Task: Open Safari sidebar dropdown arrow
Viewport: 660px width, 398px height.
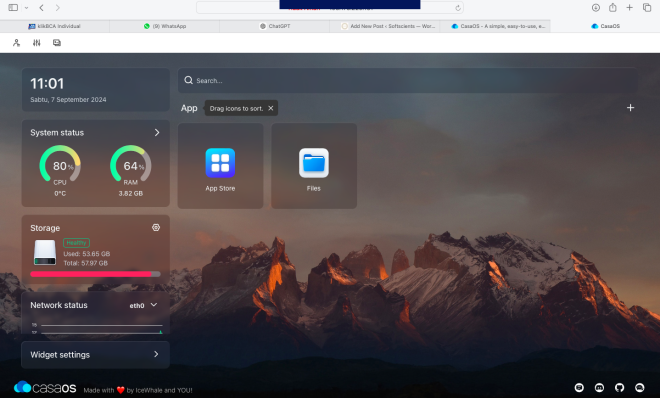Action: [26, 8]
